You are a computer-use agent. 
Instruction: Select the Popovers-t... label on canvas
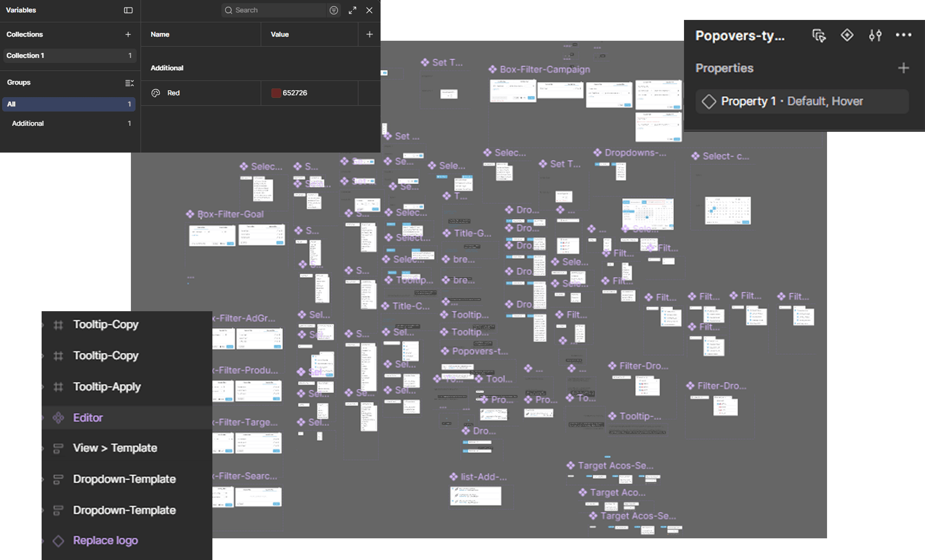coord(480,351)
